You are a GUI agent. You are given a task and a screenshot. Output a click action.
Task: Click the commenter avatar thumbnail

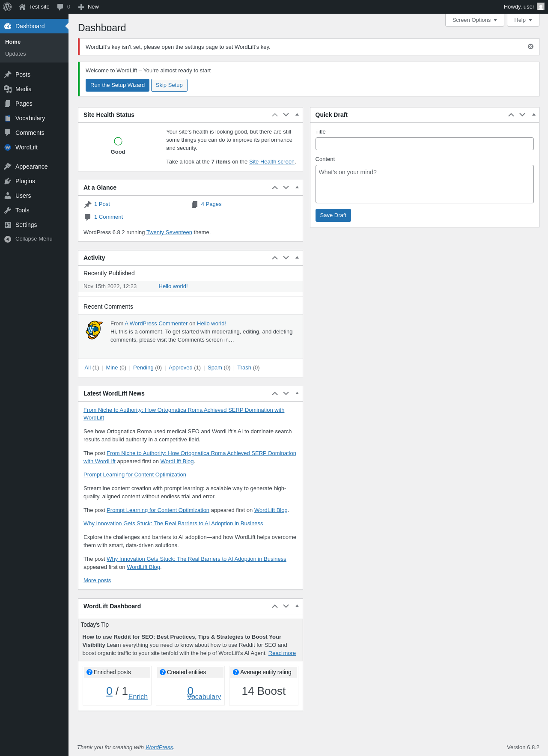(94, 330)
